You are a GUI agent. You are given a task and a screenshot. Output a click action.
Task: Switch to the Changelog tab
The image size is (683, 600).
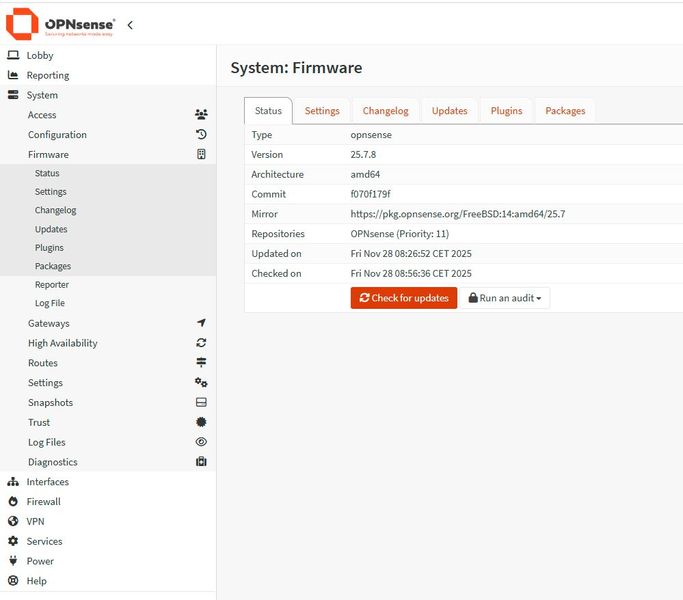[385, 111]
